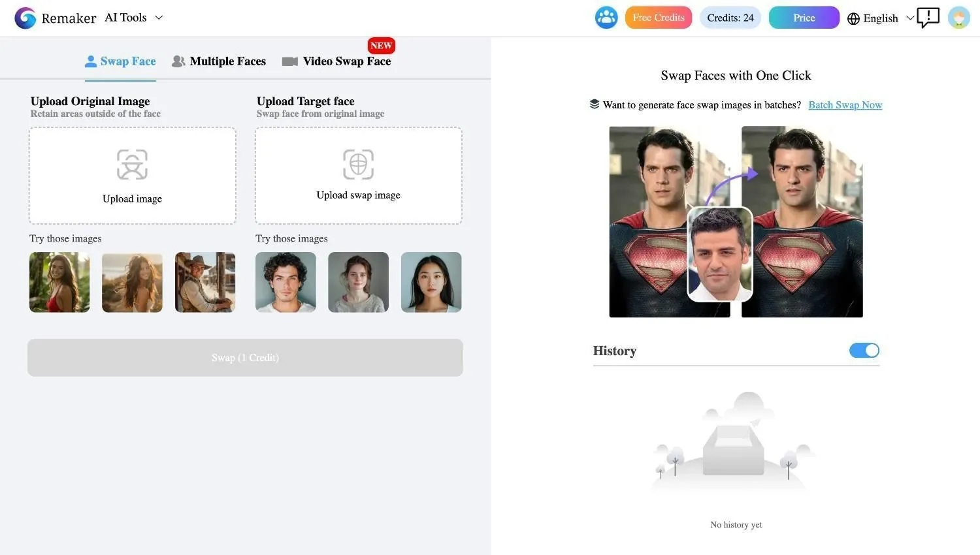Click the target face upload icon
This screenshot has width=980, height=555.
point(358,164)
